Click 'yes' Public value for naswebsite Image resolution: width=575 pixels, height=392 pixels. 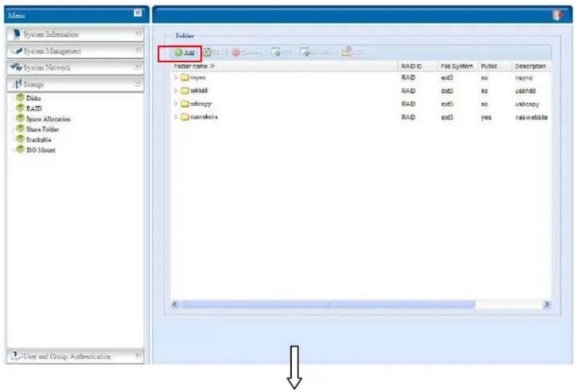point(486,118)
